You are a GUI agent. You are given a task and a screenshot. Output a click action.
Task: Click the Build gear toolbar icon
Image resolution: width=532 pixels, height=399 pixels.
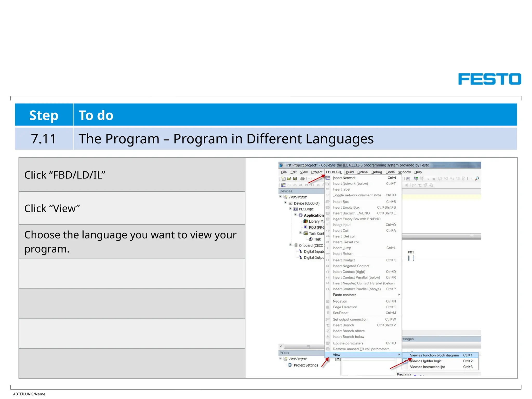pyautogui.click(x=416, y=178)
